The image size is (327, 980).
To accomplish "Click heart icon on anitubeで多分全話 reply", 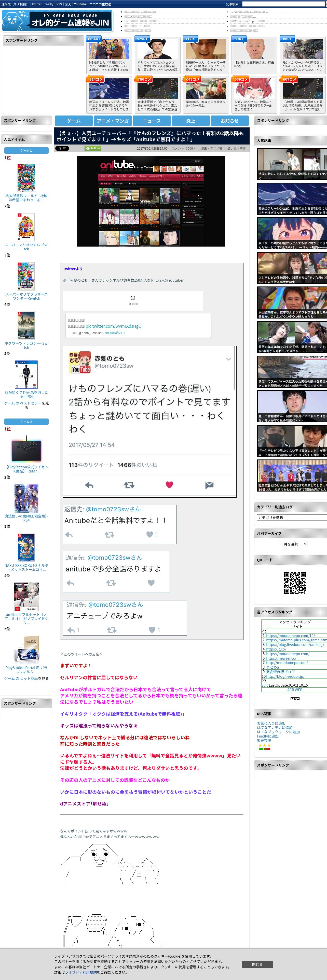I will point(151,583).
